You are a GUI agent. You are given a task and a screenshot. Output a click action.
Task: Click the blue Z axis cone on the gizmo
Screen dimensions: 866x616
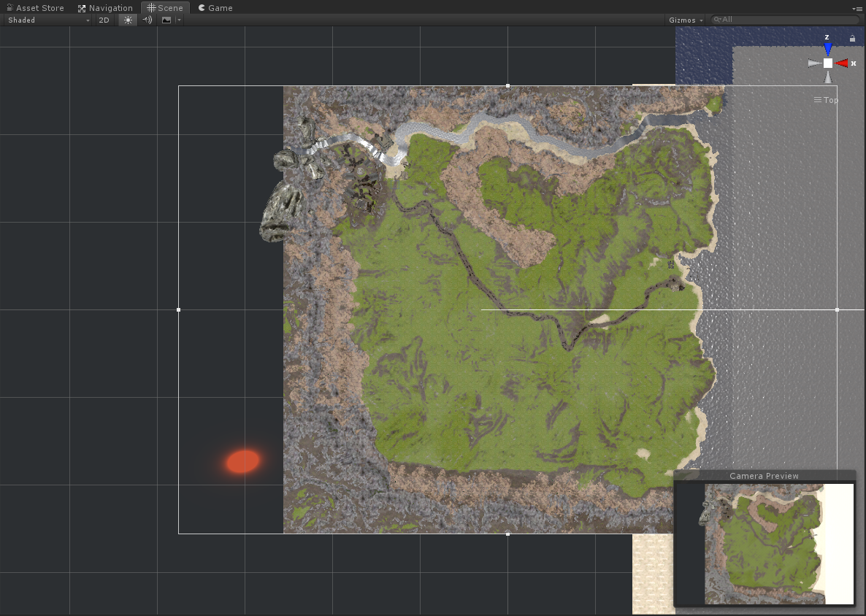coord(827,48)
